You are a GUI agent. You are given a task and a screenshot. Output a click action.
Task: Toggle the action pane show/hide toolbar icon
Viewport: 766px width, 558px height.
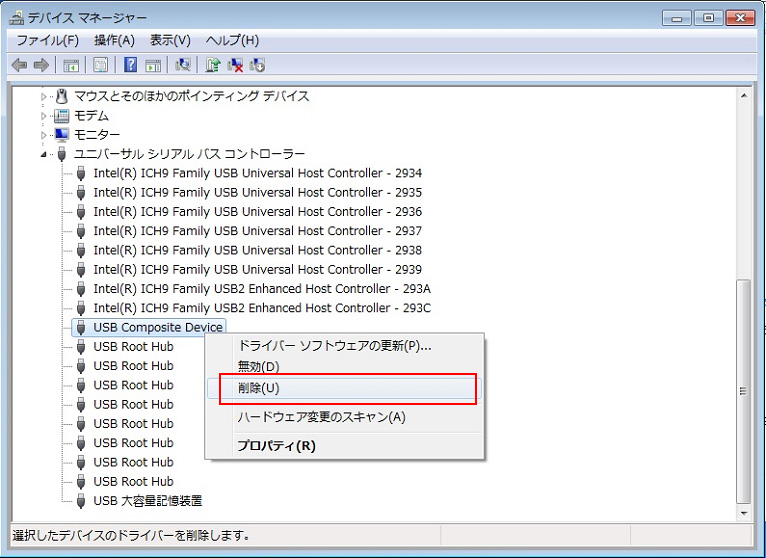pos(153,64)
